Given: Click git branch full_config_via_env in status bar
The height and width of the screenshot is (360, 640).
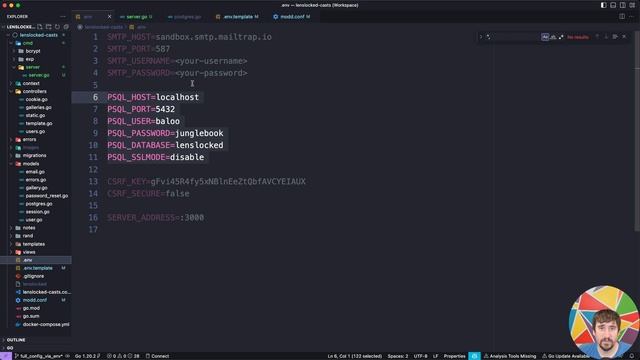Looking at the screenshot, I should click(38, 356).
